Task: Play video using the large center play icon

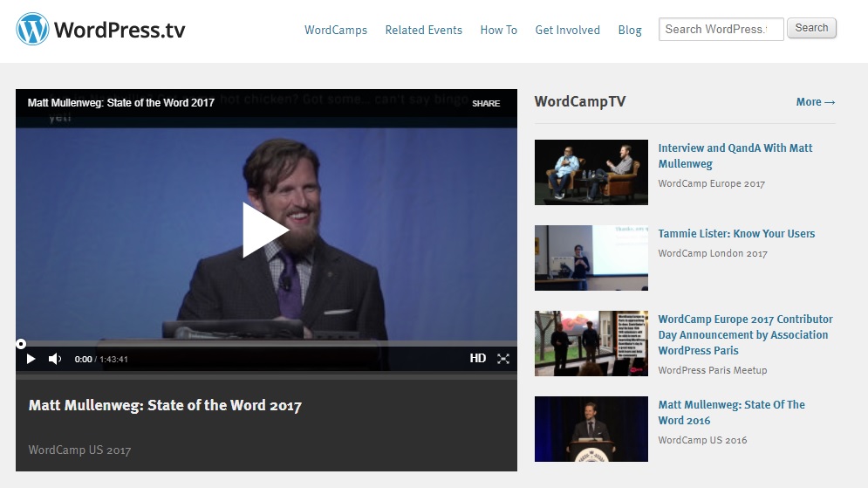Action: click(264, 230)
